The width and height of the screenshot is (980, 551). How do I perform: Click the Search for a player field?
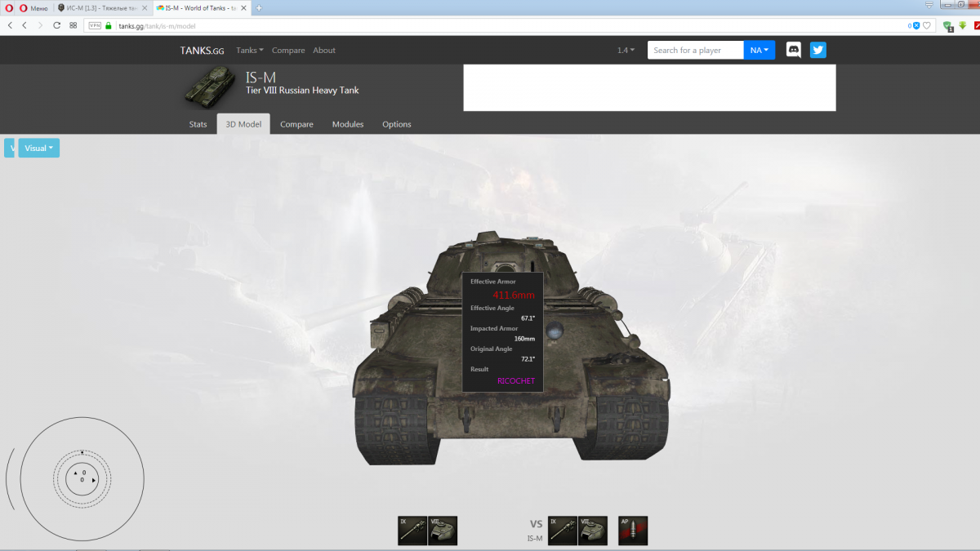tap(696, 50)
